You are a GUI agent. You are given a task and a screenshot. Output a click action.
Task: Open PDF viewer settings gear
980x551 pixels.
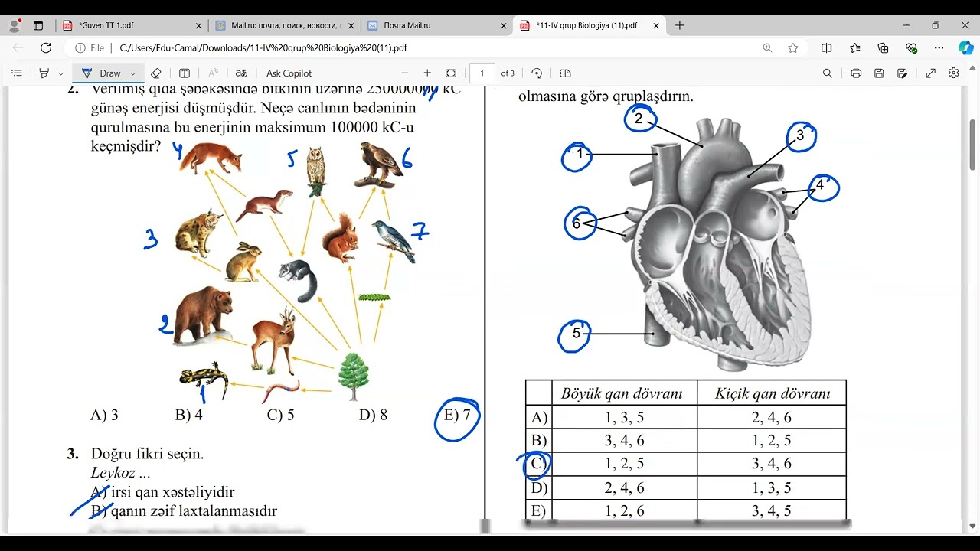tap(953, 73)
